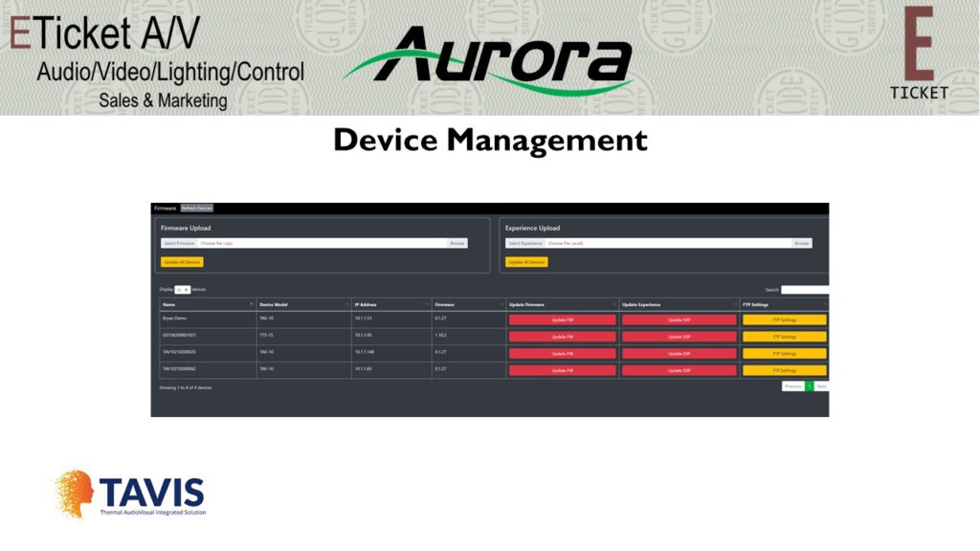Screen dimensions: 980x551
Task: Sort the table by the Name column arrow
Action: 252,304
